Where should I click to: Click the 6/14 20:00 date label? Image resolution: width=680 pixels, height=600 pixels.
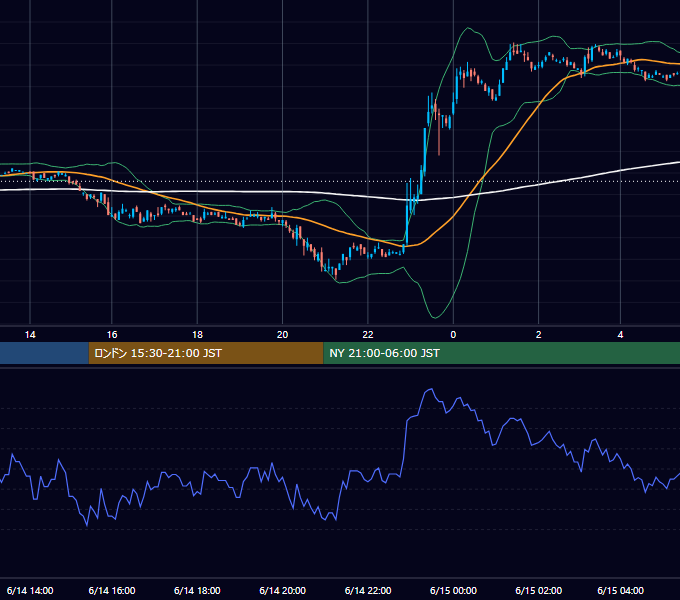pos(282,590)
